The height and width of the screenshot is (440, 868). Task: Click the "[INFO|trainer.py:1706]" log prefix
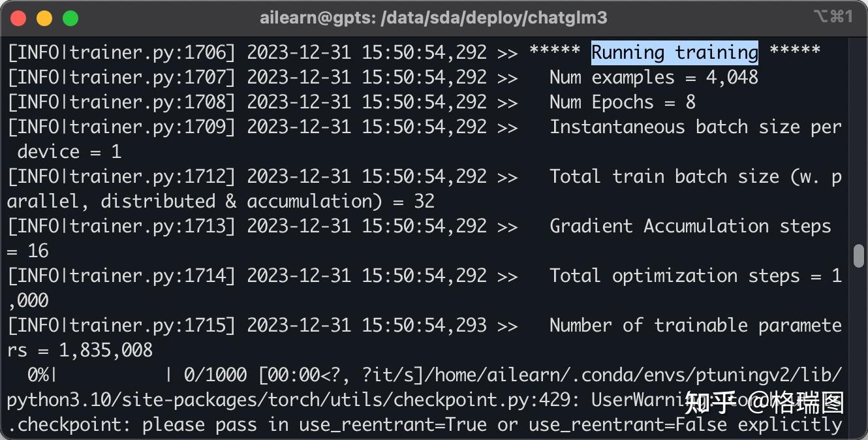pos(121,53)
